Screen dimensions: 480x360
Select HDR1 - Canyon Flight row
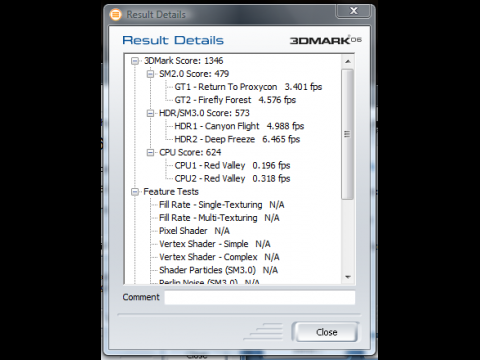[x=239, y=126]
